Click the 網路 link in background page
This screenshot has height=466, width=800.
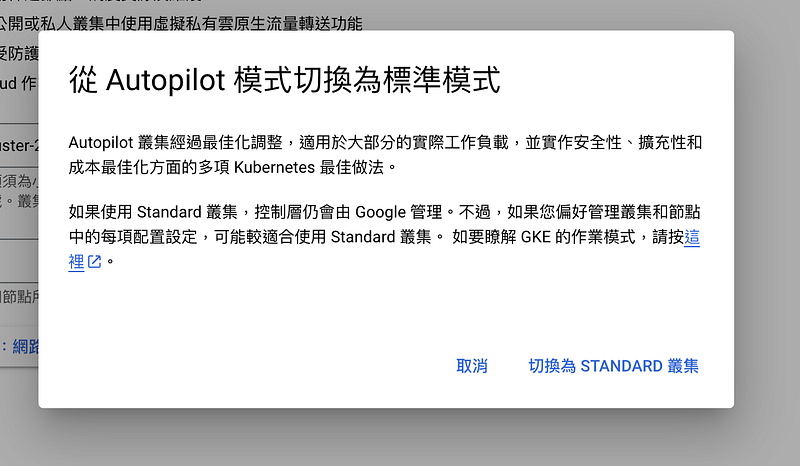(19, 347)
